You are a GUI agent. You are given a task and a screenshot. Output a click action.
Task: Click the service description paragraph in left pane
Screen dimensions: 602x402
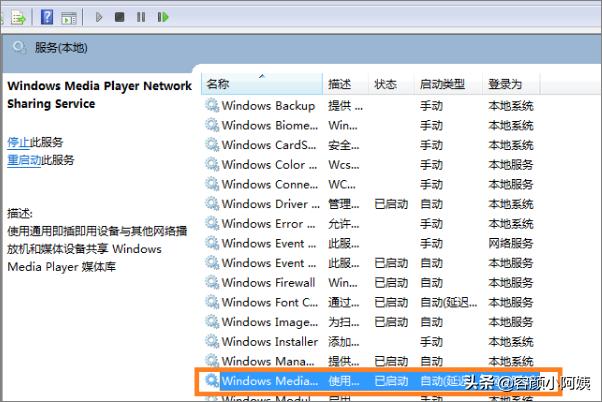(97, 249)
